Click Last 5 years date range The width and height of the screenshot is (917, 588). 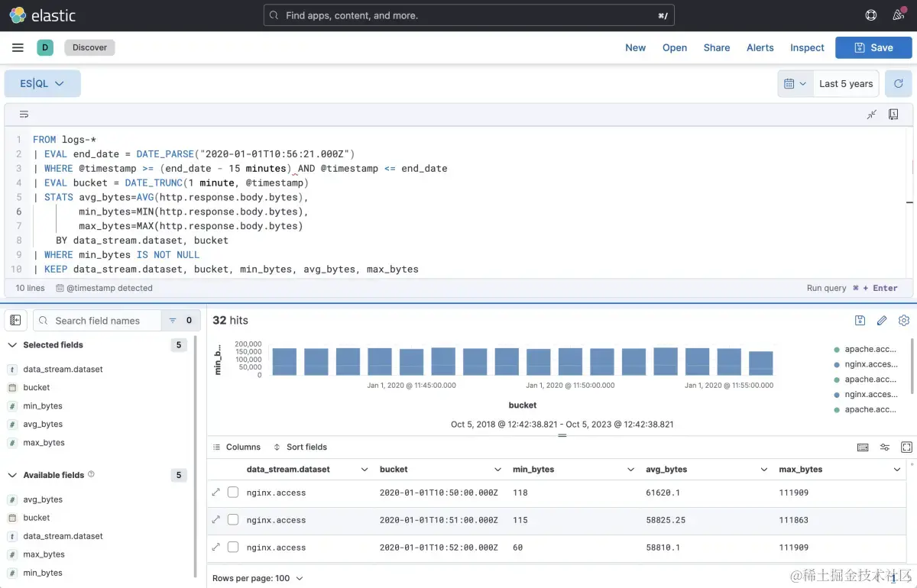click(846, 84)
